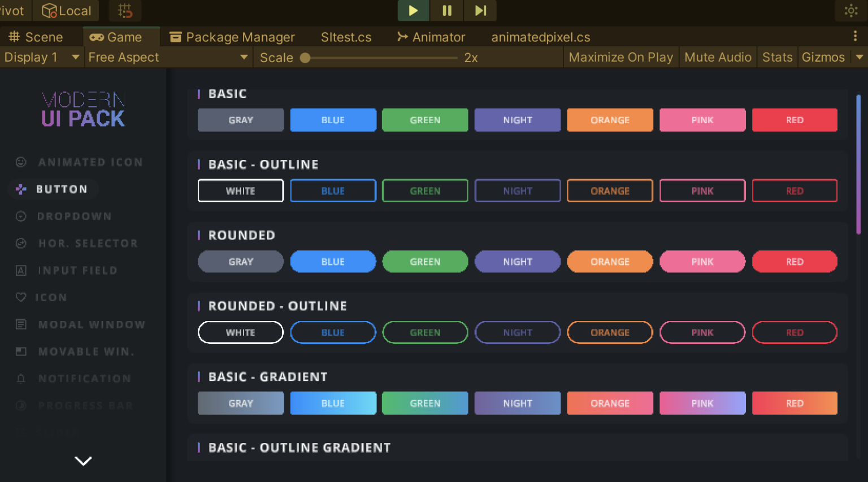Toggle the Stats overlay
Image resolution: width=868 pixels, height=482 pixels.
pos(777,57)
